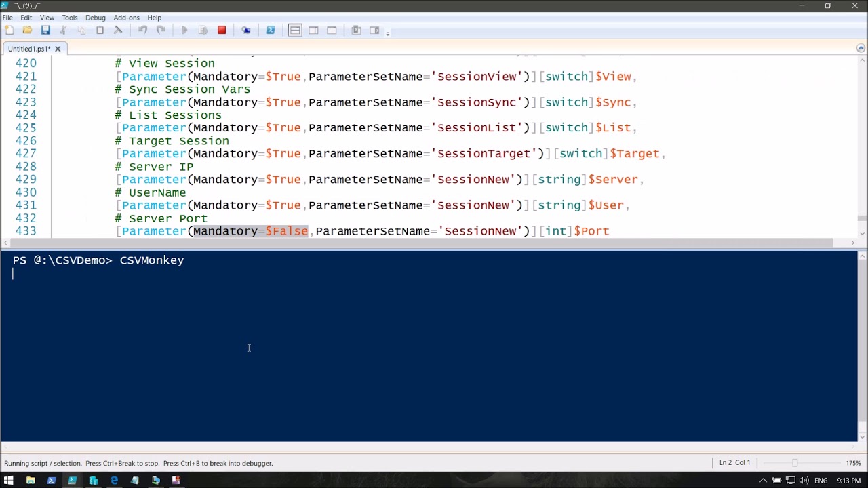Click the New Remote PowerShell Tab icon
Screen dimensions: 868x488
coord(246,30)
